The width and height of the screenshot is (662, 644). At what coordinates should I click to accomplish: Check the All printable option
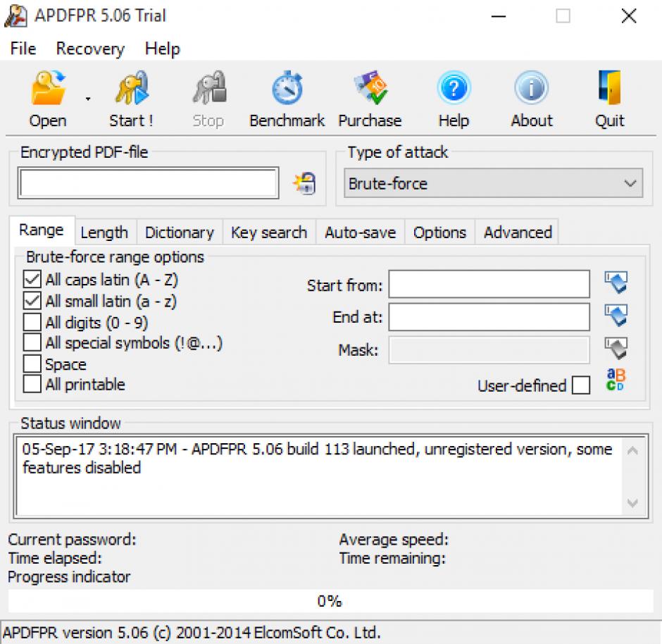tap(32, 384)
